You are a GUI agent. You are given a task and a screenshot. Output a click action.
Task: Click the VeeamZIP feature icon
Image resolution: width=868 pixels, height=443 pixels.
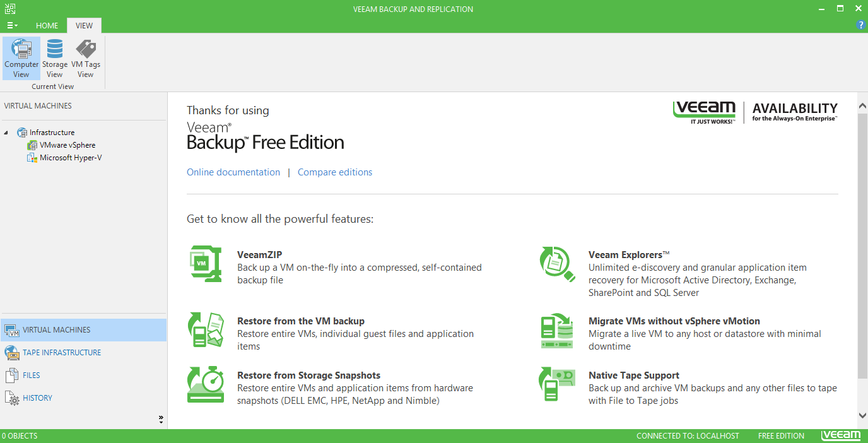tap(206, 263)
